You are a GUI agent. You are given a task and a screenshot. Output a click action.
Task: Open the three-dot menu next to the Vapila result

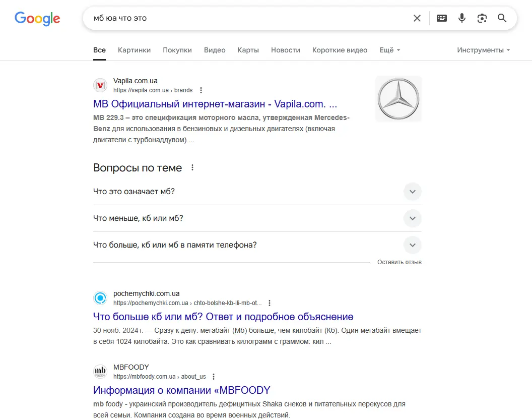201,90
